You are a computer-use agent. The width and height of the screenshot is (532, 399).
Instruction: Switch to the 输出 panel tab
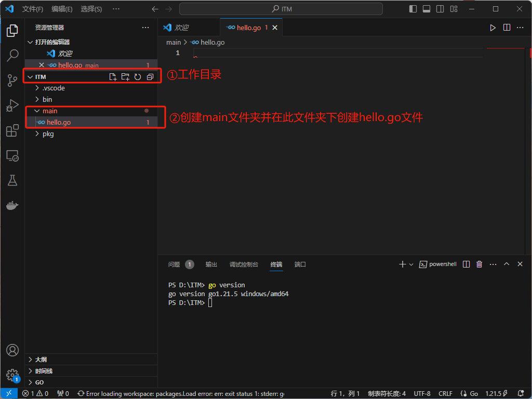(211, 264)
